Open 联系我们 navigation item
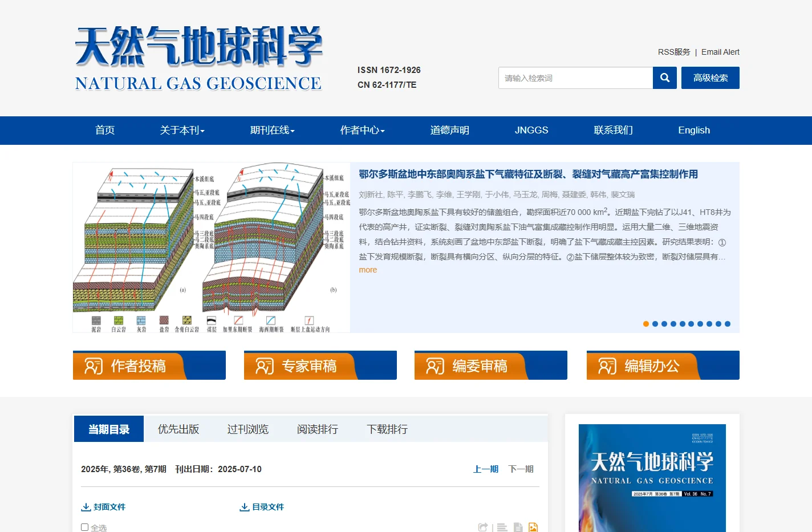The image size is (812, 532). click(x=613, y=131)
